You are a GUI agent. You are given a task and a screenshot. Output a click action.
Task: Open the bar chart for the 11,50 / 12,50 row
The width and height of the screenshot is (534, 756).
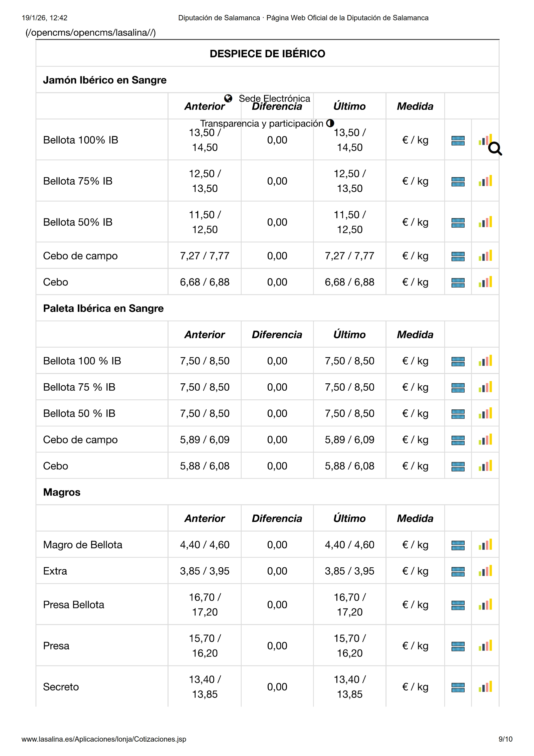(485, 222)
